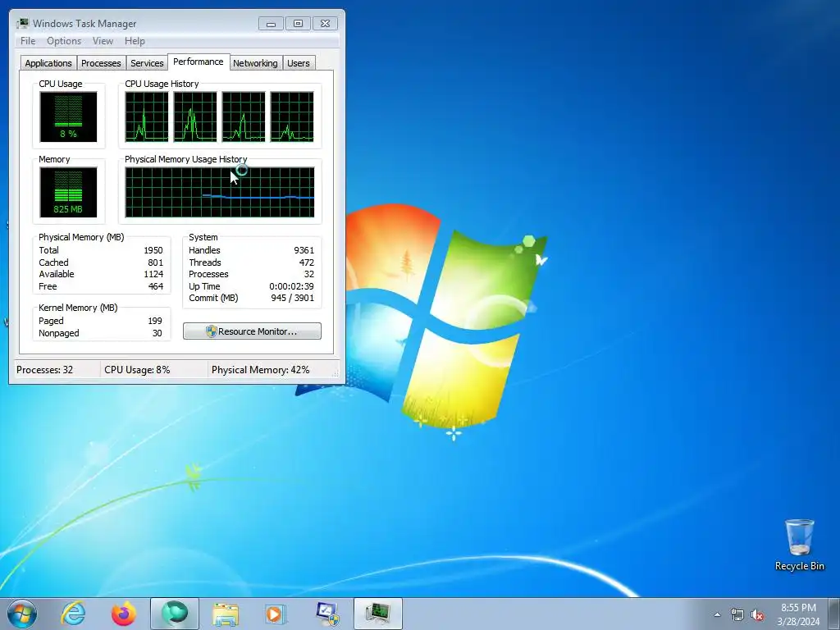Click status bar text Physical Memory: 42%
This screenshot has width=840, height=630.
tap(260, 370)
